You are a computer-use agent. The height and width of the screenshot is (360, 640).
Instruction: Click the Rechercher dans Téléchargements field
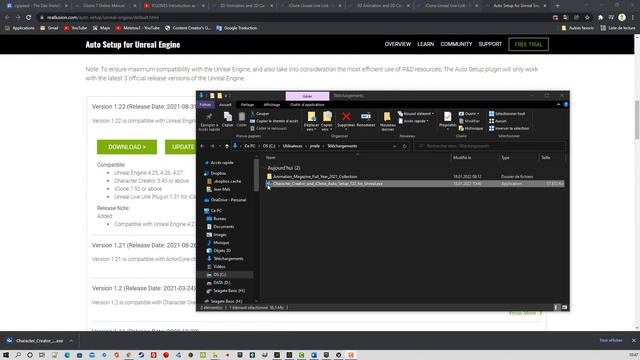pyautogui.click(x=490, y=146)
